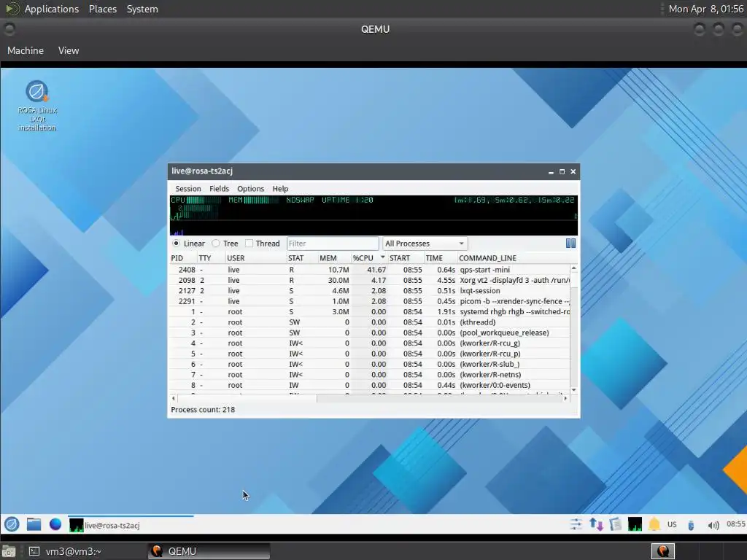
Task: Open All Processes dropdown
Action: [425, 244]
